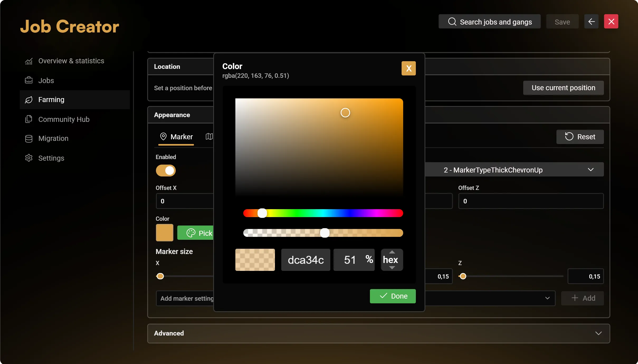Confirm the color with Done
Image resolution: width=638 pixels, height=364 pixels.
click(393, 296)
